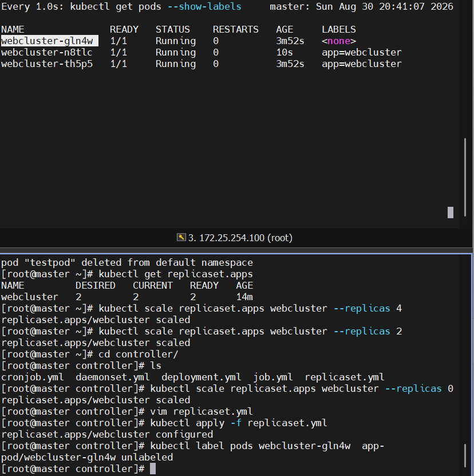Click the <none> label value
The width and height of the screenshot is (474, 476).
pos(339,41)
